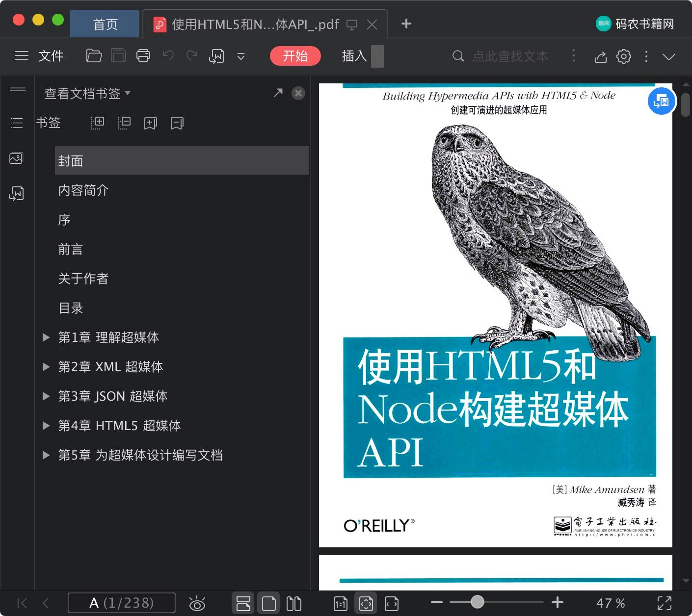Click the page number field A (1/238)
Viewport: 692px width, 616px height.
pyautogui.click(x=122, y=603)
